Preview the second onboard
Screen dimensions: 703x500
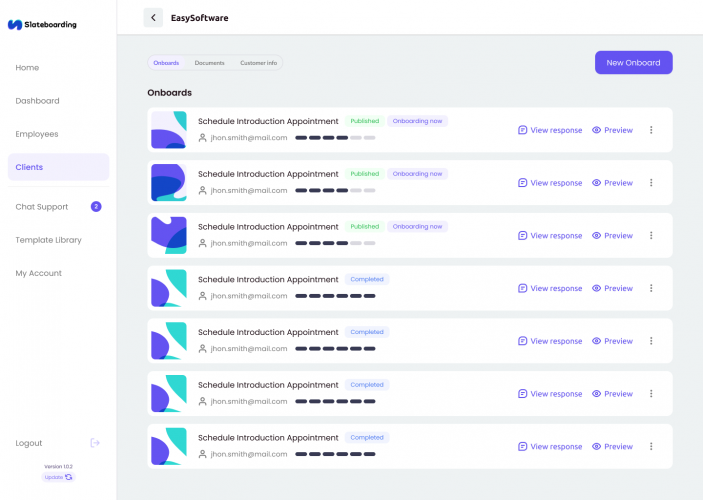click(612, 183)
